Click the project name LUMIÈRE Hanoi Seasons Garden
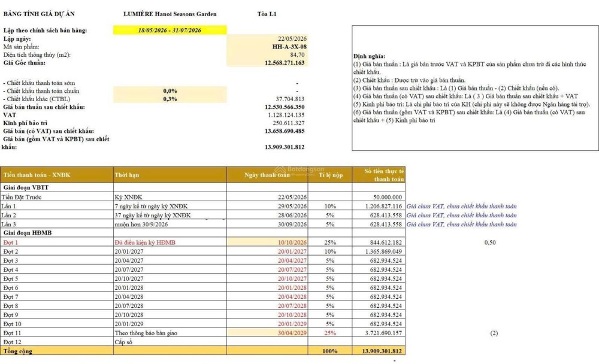 coord(170,14)
